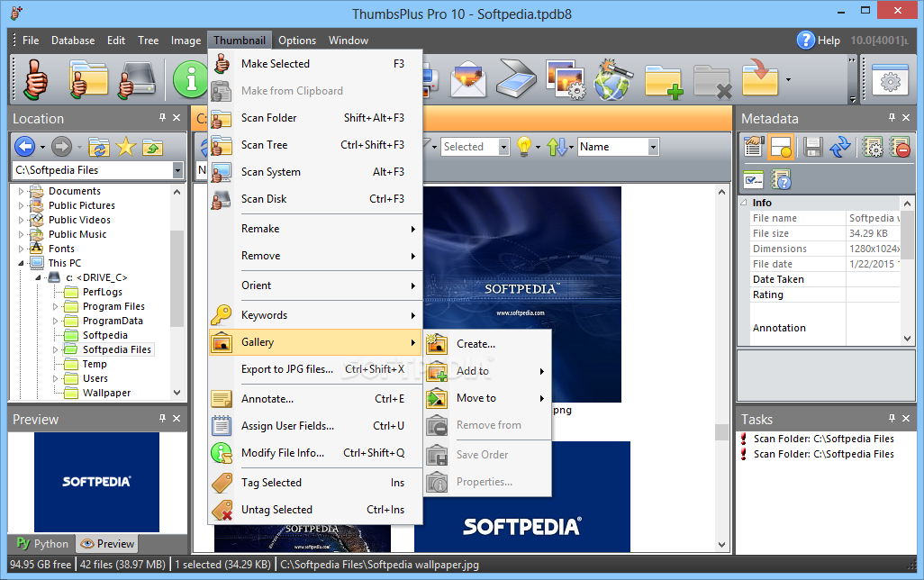Pin the Preview panel
Image resolution: width=924 pixels, height=580 pixels.
click(162, 419)
